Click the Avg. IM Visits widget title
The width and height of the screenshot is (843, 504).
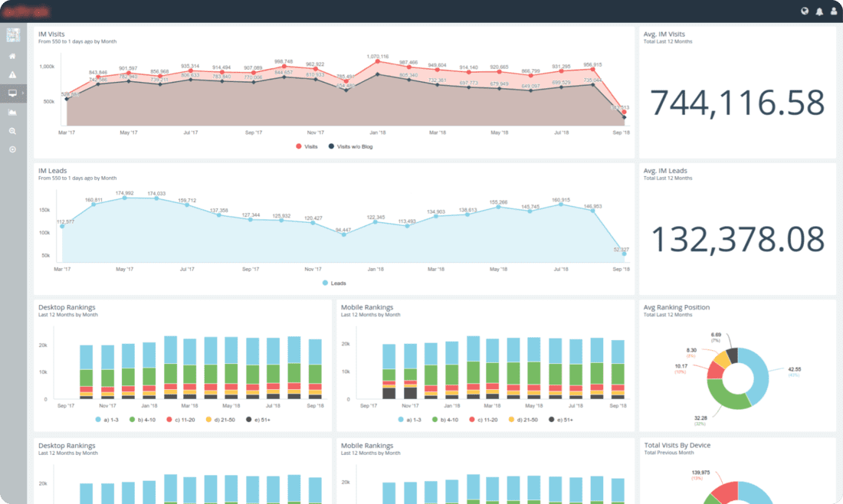coord(664,34)
